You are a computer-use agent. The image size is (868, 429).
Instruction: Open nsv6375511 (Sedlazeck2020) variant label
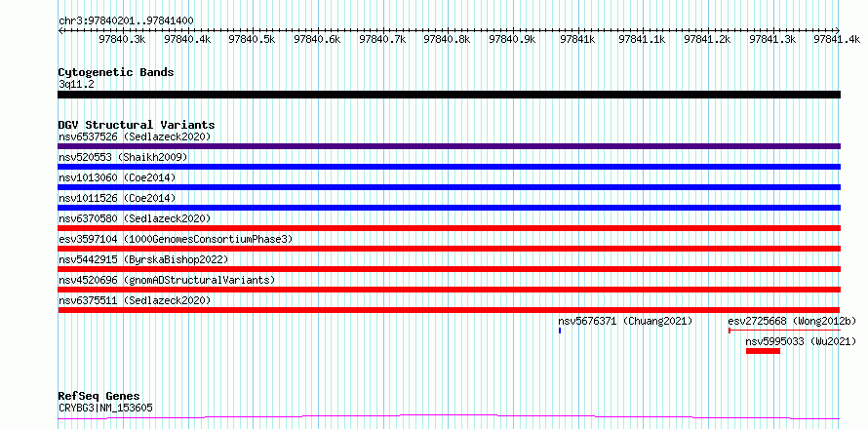click(135, 300)
